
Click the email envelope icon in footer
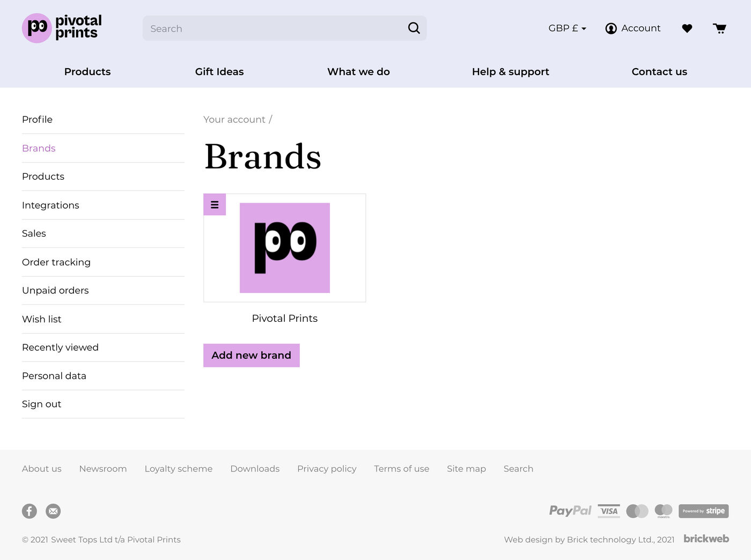(x=53, y=511)
